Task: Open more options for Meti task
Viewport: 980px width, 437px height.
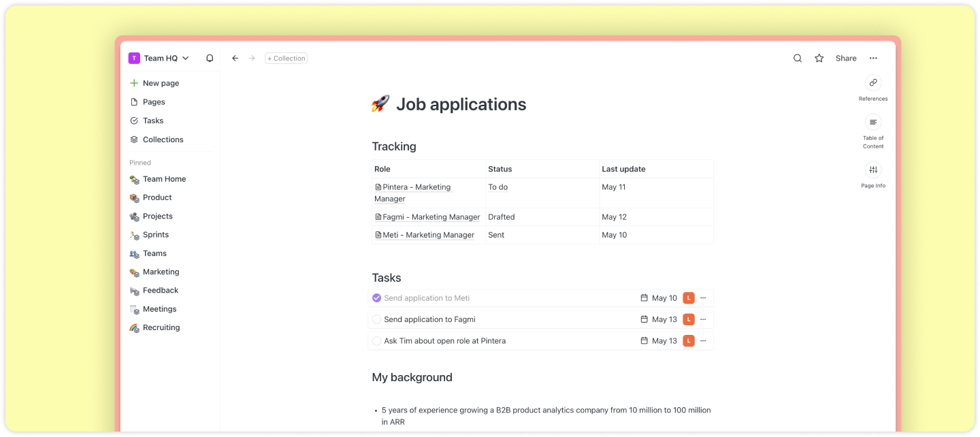Action: coord(703,298)
